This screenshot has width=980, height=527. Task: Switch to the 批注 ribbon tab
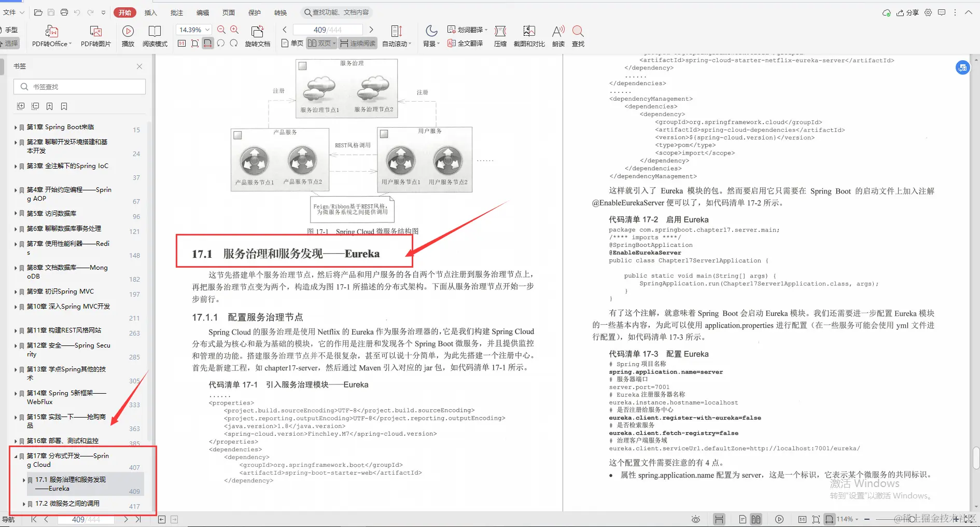point(176,12)
